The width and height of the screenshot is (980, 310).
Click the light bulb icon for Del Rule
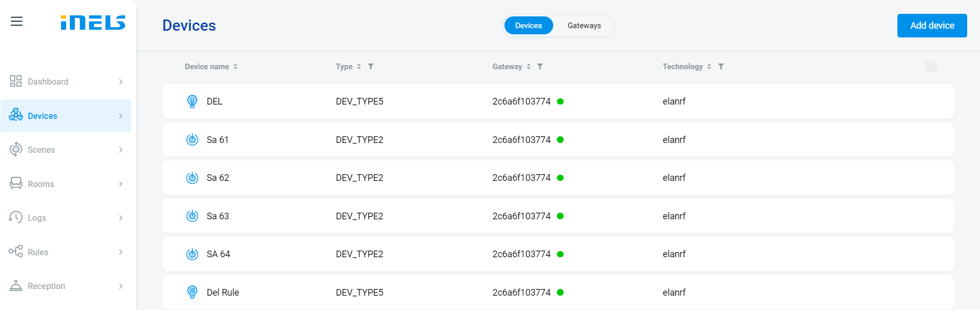click(192, 293)
